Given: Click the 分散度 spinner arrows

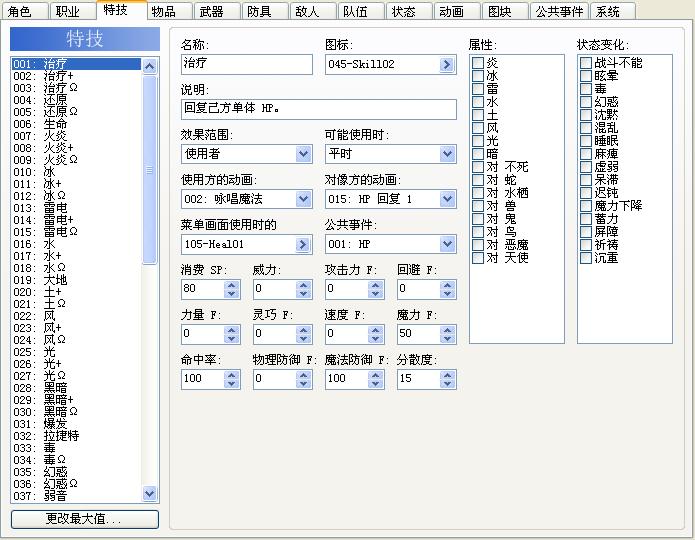Looking at the screenshot, I should [447, 379].
